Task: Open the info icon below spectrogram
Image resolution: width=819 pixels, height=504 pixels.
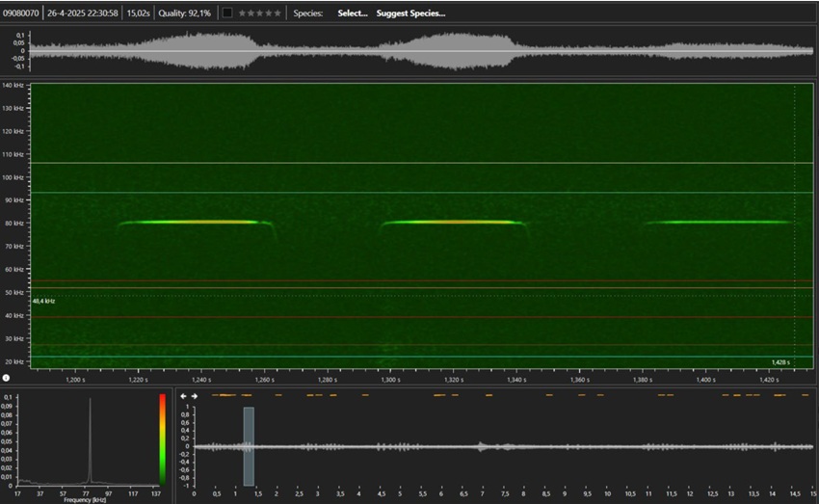Action: (6, 378)
